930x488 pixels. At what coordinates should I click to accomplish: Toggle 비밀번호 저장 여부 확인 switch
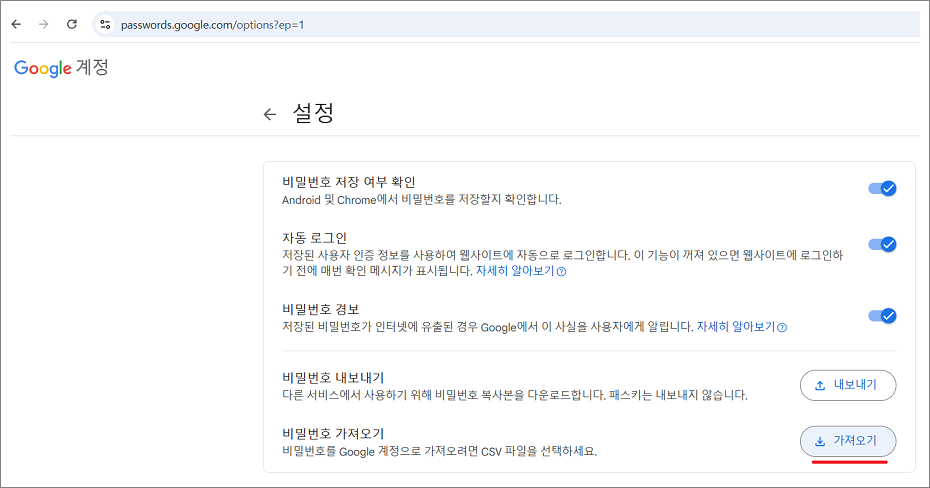883,189
